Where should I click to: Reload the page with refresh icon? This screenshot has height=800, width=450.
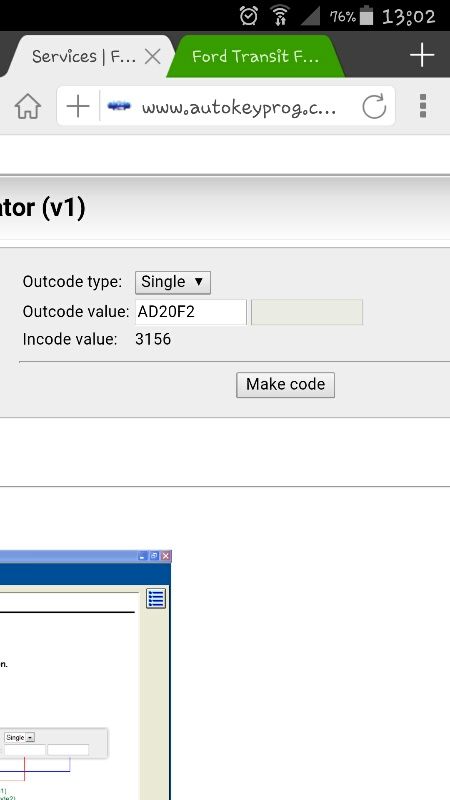click(374, 107)
